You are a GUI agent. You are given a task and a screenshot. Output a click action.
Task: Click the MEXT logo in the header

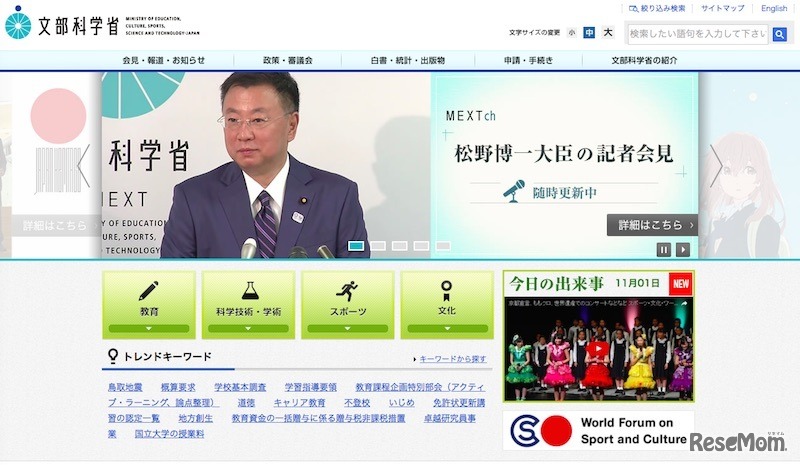point(102,24)
